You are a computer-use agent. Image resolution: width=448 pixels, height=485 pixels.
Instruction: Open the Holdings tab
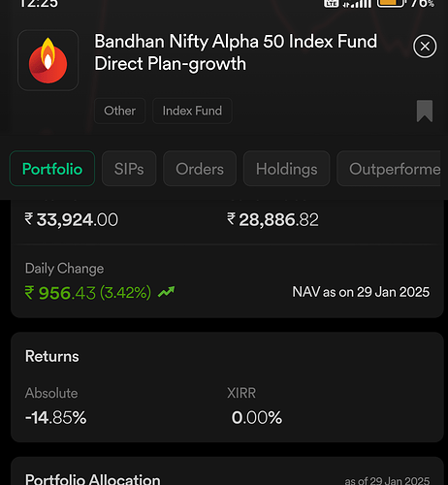click(x=287, y=169)
